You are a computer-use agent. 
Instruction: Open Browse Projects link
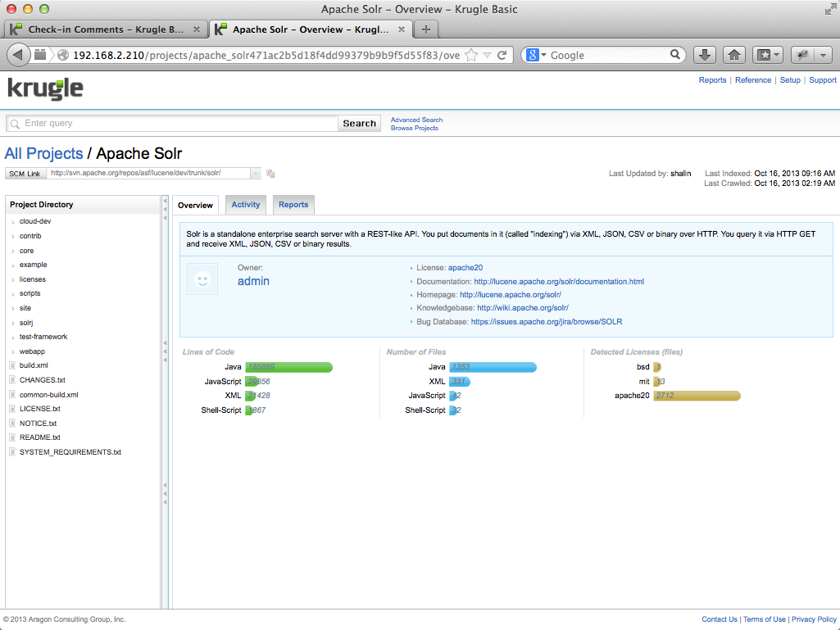click(414, 128)
